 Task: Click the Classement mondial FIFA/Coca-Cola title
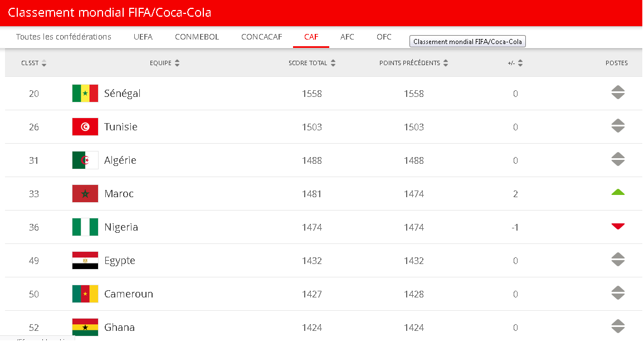(x=110, y=12)
